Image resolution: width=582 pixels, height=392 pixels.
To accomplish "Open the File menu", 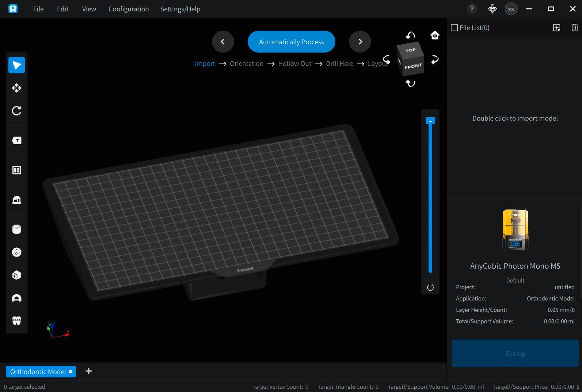I will 38,9.
